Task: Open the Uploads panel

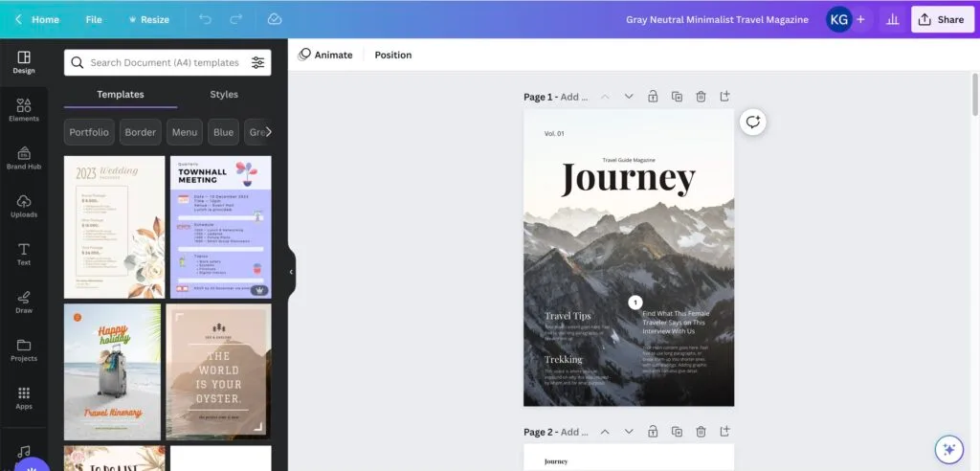Action: [x=24, y=207]
